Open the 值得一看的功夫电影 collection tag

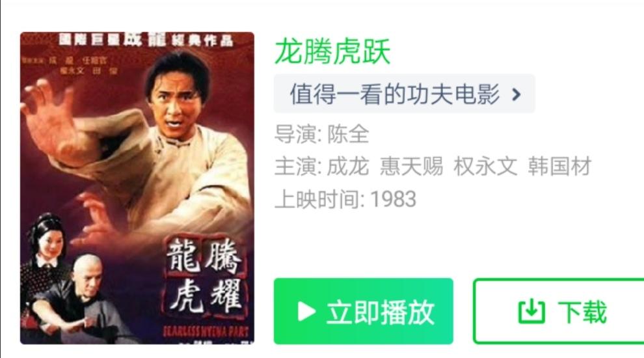(404, 94)
